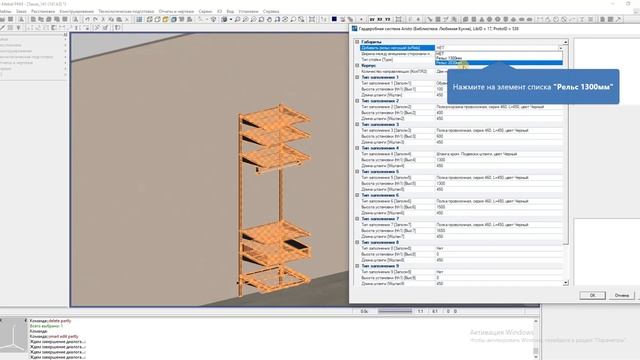The width and height of the screenshot is (640, 360).
Task: Click the 'Команда: smart add partly' command log line
Action: [54, 337]
